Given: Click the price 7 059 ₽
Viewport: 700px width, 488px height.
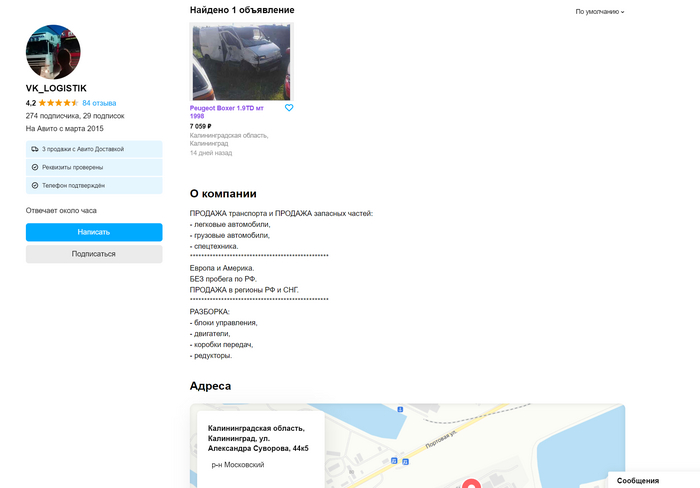Looking at the screenshot, I should coord(200,126).
